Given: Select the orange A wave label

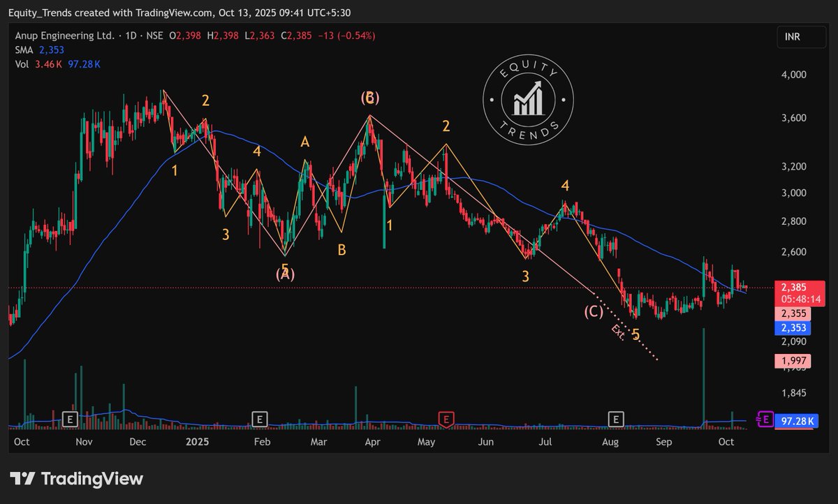Looking at the screenshot, I should (x=304, y=142).
